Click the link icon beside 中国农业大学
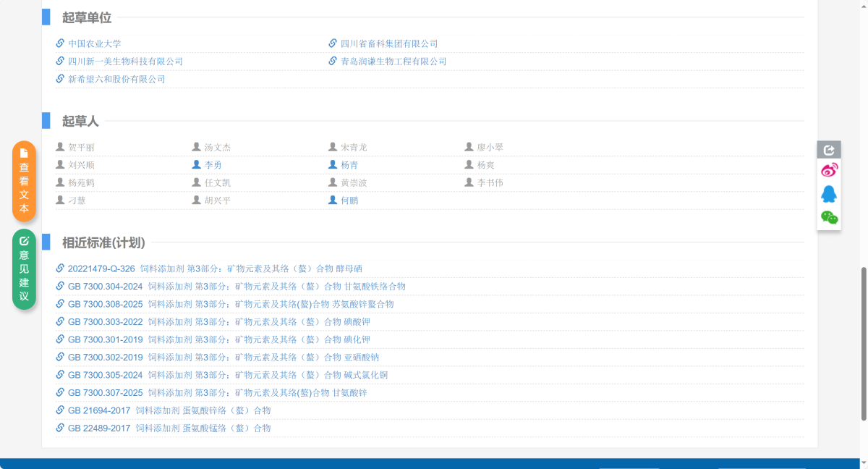The image size is (868, 469). [60, 43]
